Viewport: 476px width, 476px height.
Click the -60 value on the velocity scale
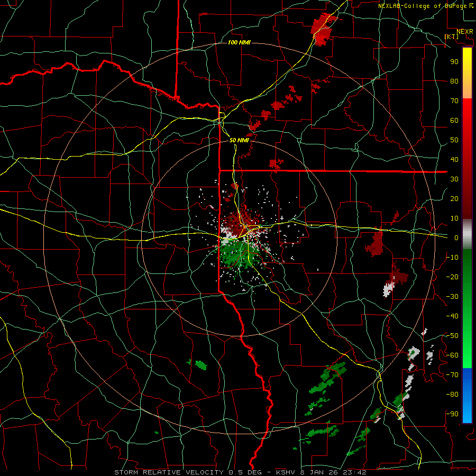tap(452, 355)
